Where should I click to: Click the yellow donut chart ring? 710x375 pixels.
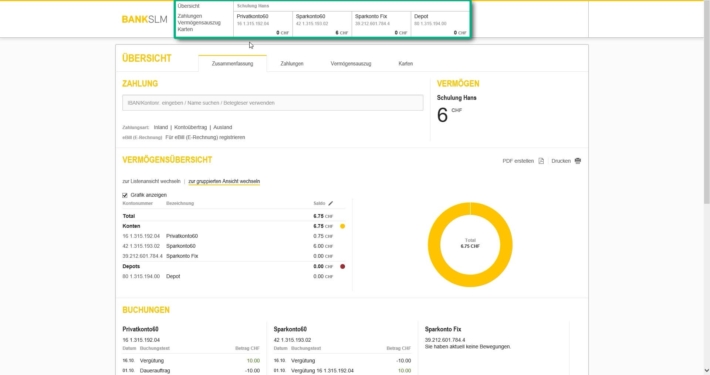[x=470, y=245]
